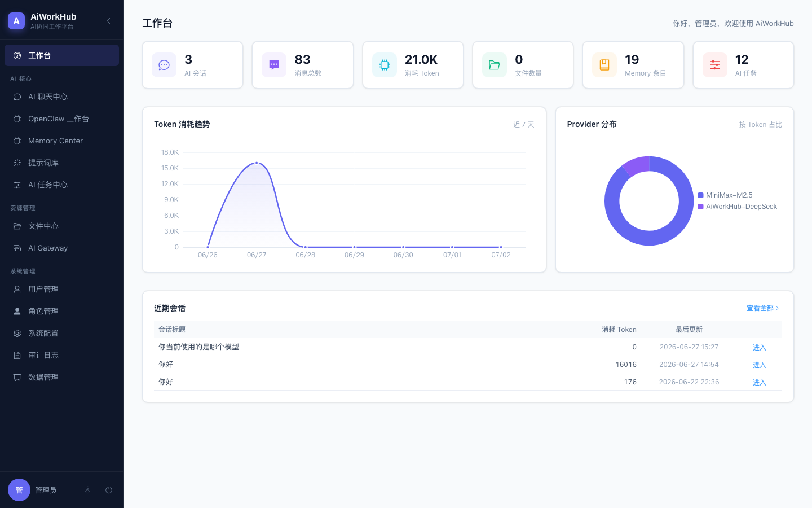Click the AiWorkHub logo icon
812x508 pixels.
tap(16, 21)
